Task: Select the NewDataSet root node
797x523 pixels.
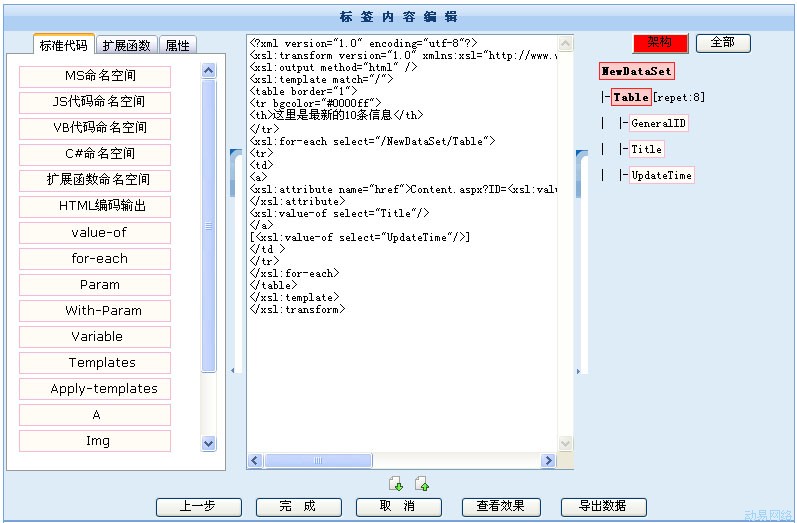Action: (x=637, y=72)
